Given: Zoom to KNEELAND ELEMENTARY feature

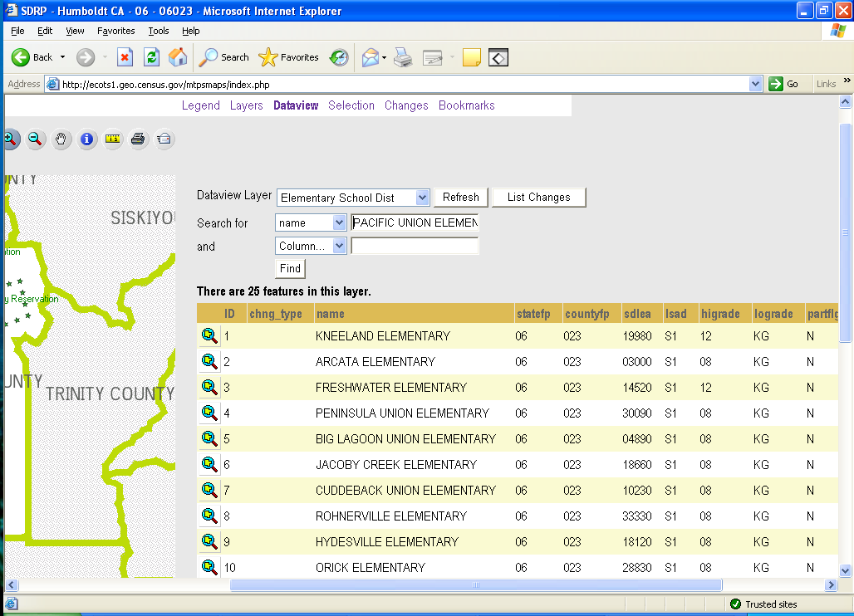Looking at the screenshot, I should (x=209, y=336).
